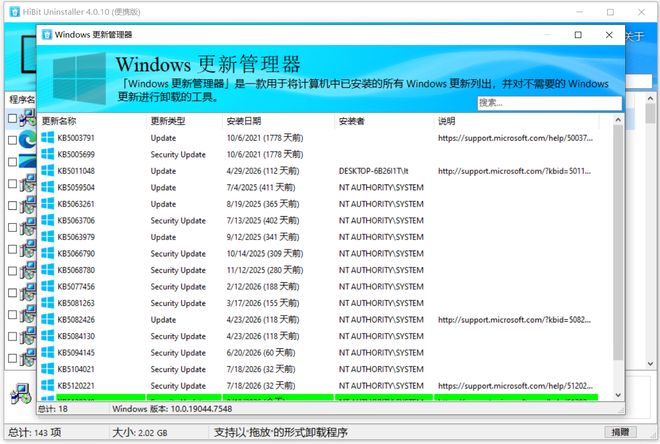Viewport: 660px width, 444px height.
Task: Click the update list scroll-up arrow
Action: 618,120
